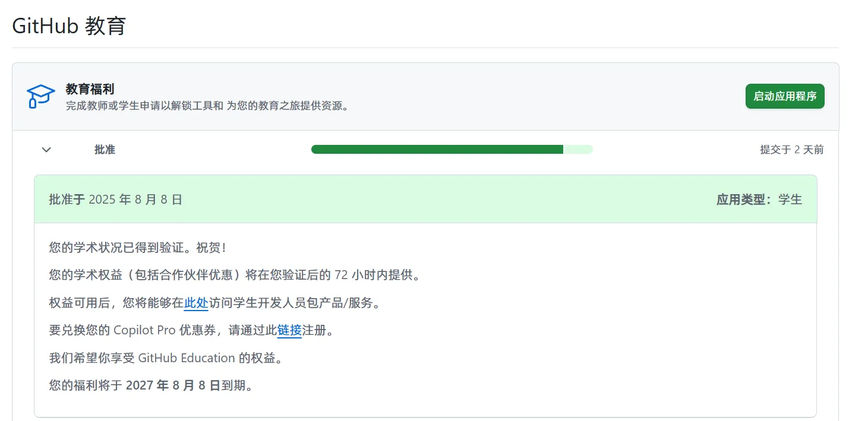Click the approval progress bar
Screen dimensions: 868x421
452,149
